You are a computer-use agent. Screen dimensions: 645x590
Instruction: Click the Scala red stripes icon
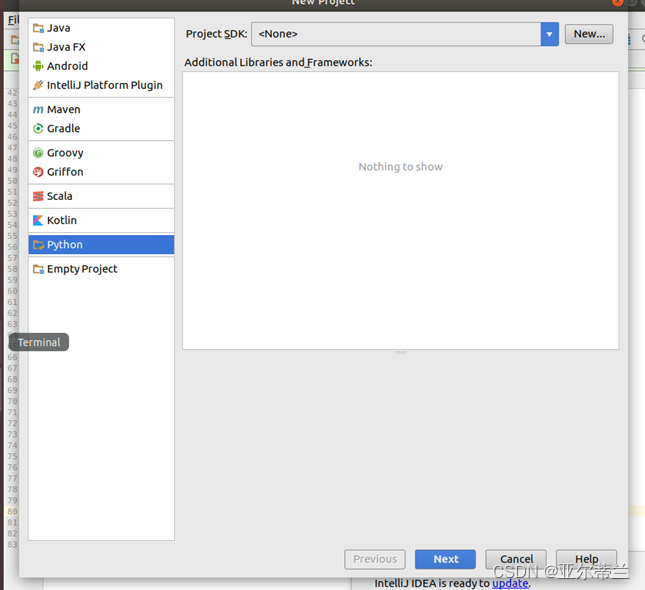[x=38, y=196]
